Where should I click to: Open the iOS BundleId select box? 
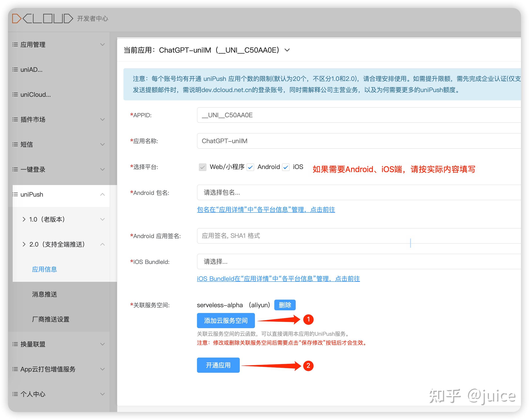[359, 262]
